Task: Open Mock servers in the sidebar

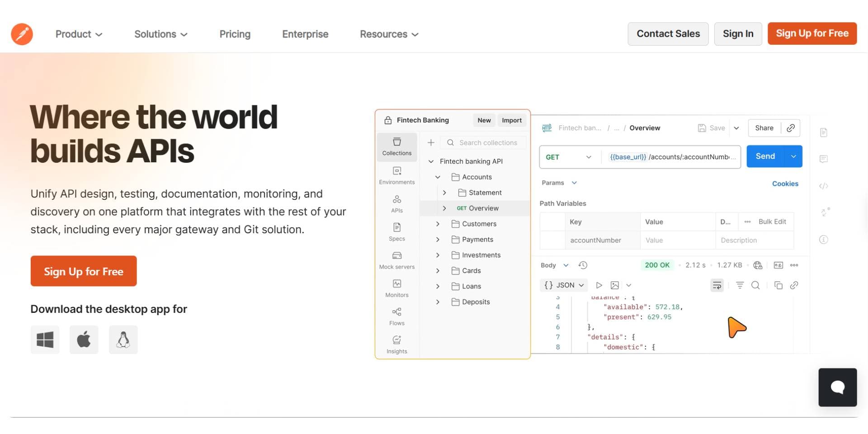Action: [396, 260]
